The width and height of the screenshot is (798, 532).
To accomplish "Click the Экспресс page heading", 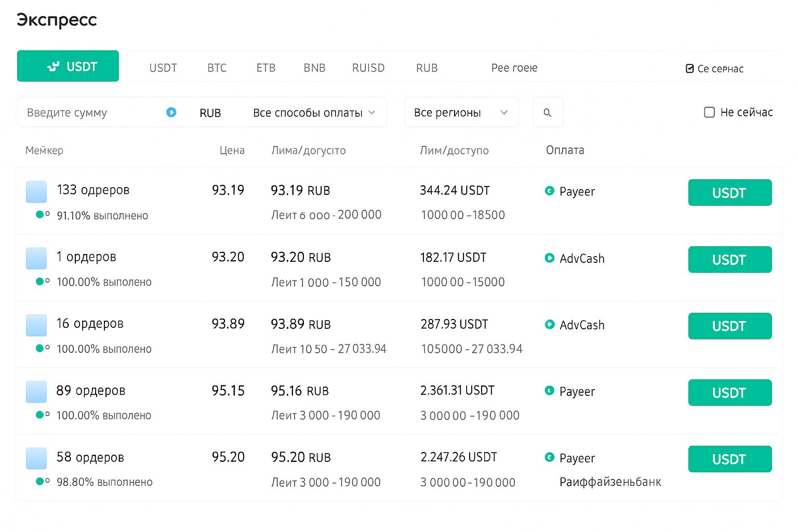I will (57, 20).
